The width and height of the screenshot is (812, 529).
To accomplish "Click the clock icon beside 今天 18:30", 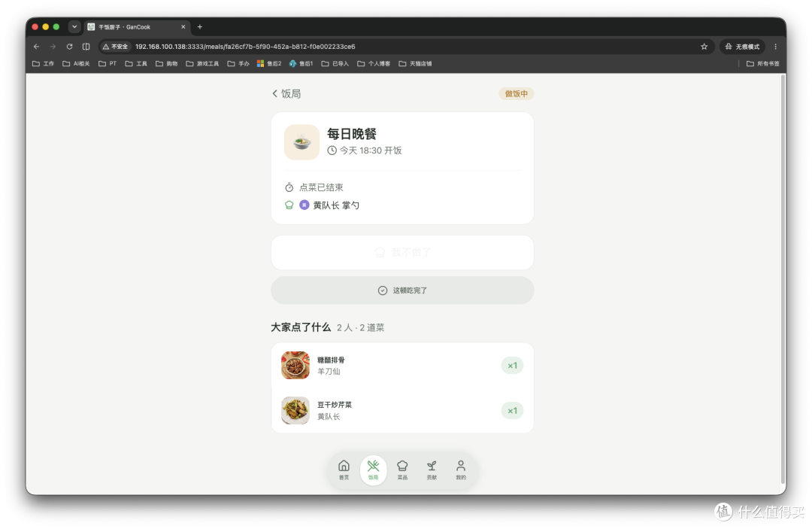I will [332, 150].
